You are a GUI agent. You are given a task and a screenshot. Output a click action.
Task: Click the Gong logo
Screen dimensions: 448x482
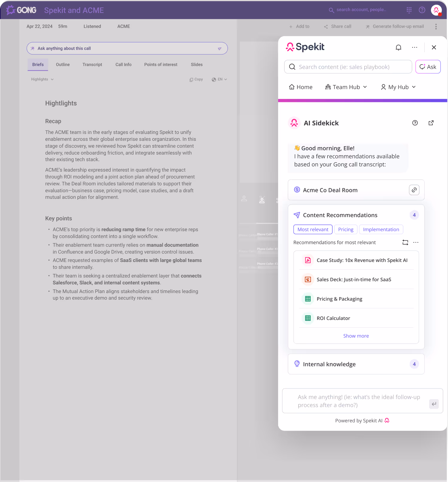[21, 10]
